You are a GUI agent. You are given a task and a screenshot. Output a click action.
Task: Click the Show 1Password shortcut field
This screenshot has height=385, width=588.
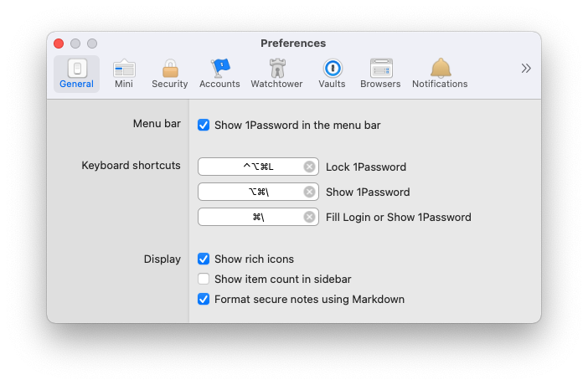(251, 192)
